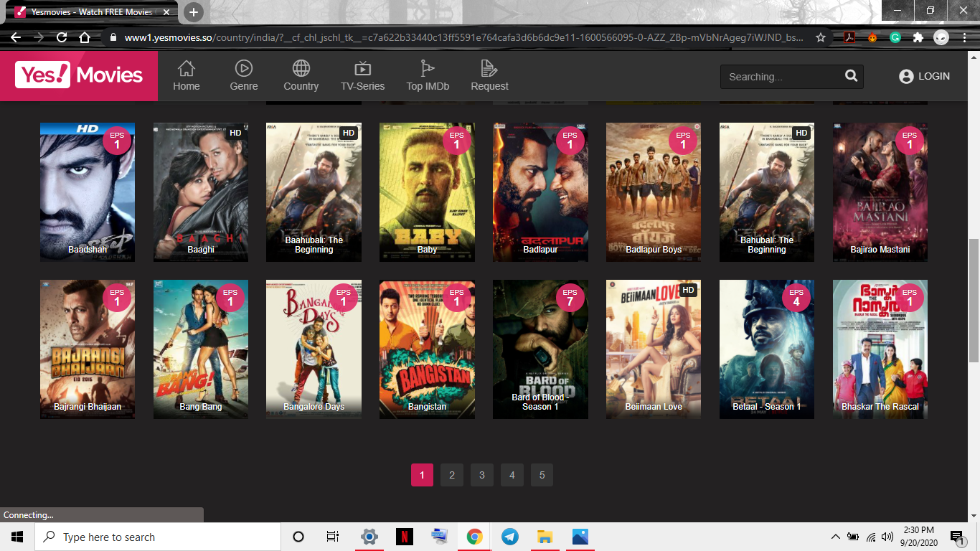
Task: Open Netflix from taskbar
Action: pos(405,537)
